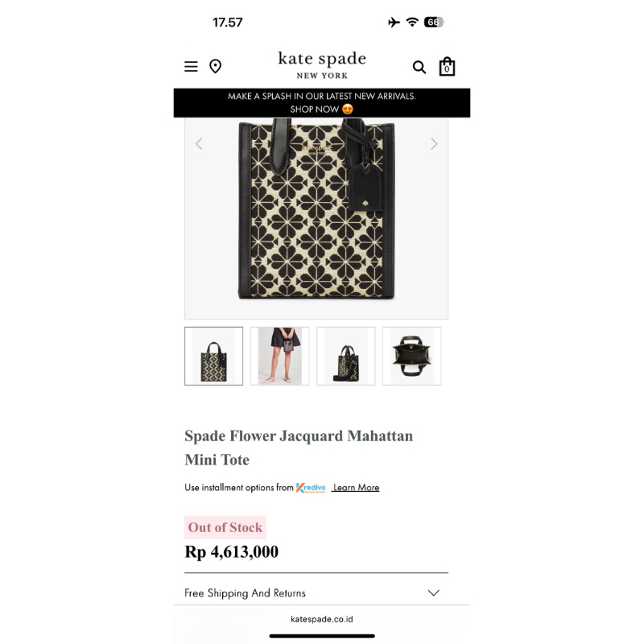Expand Free Shipping And Returns section
This screenshot has width=644, height=644.
(x=316, y=593)
